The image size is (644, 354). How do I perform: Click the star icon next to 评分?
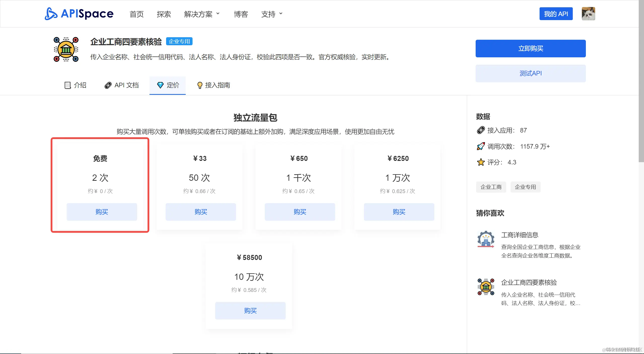[x=481, y=162]
